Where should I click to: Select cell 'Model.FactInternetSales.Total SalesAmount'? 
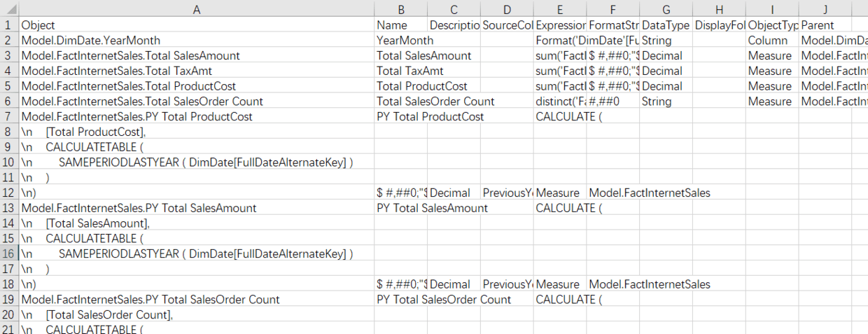point(196,55)
